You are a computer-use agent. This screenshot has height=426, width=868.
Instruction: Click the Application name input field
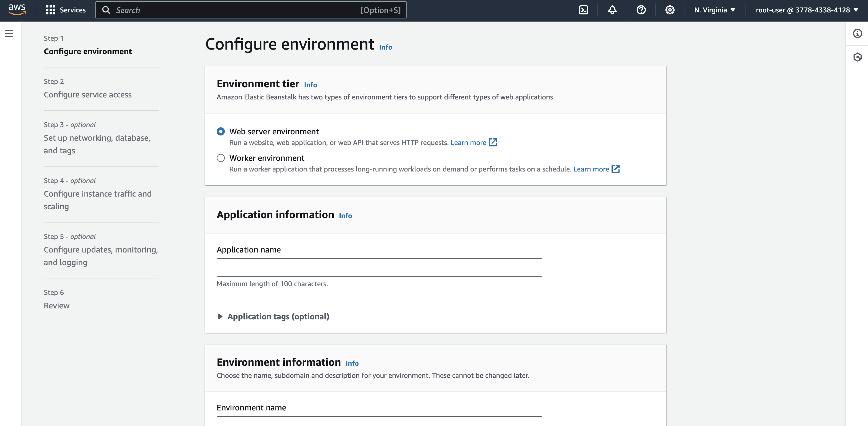[x=379, y=267]
